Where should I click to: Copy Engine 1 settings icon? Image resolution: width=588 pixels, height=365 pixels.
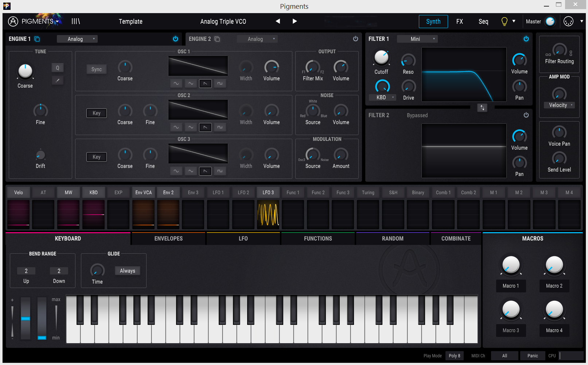(37, 39)
